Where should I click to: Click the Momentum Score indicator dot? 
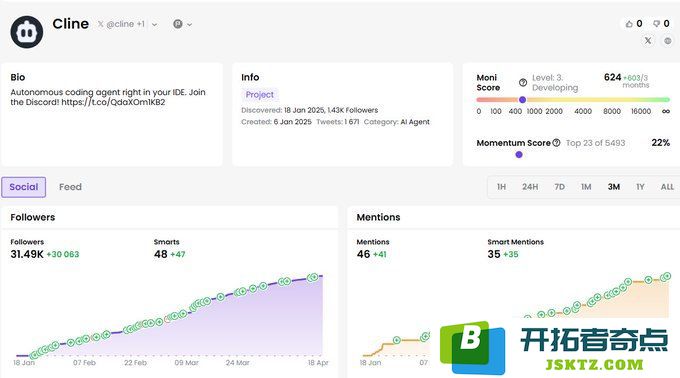click(519, 155)
